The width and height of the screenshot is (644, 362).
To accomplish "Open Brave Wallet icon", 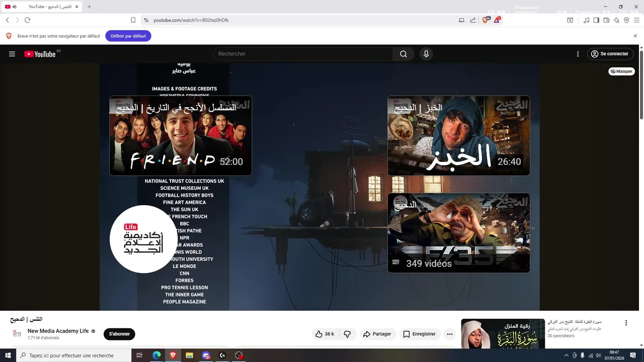I will tap(606, 20).
